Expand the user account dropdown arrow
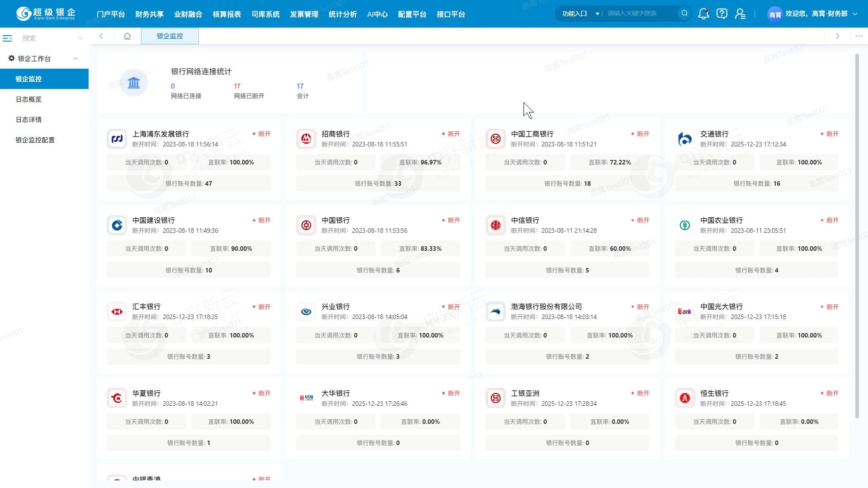 click(x=855, y=14)
